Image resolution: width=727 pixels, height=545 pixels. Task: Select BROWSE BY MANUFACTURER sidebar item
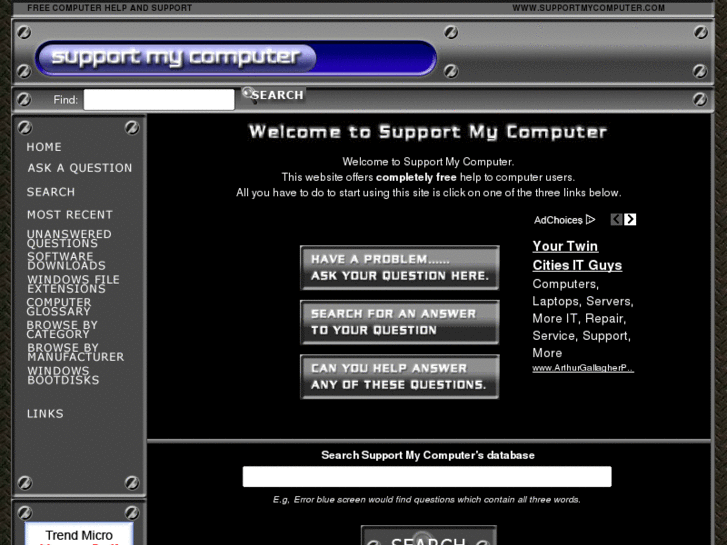pos(76,352)
